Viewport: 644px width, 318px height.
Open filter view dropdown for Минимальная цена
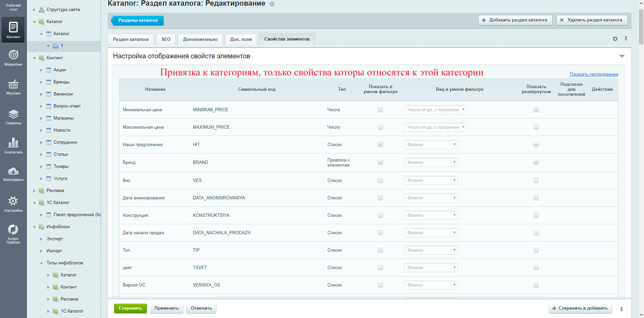[435, 110]
